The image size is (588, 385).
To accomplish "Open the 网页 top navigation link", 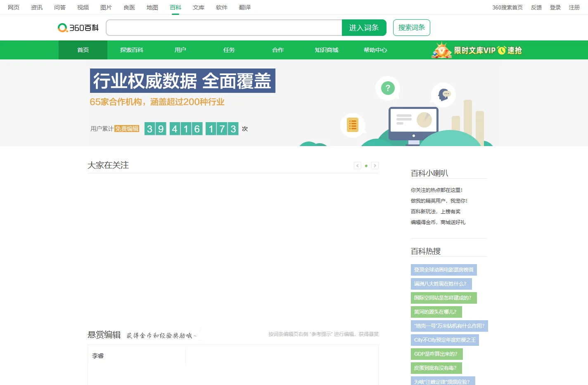I will point(14,7).
